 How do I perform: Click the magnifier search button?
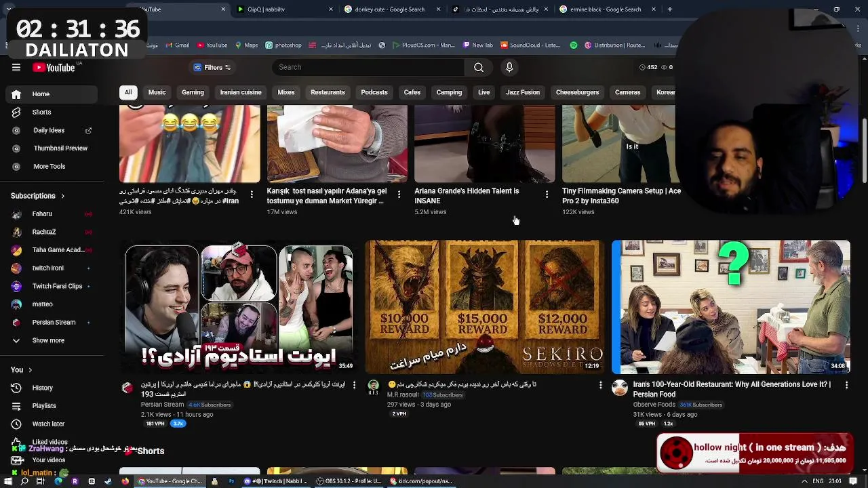tap(479, 67)
